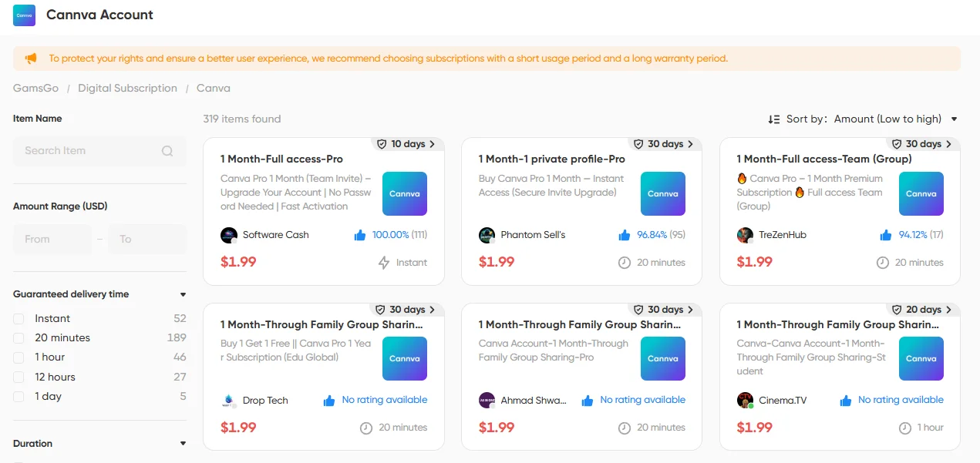This screenshot has height=463, width=980.
Task: Click the clock icon showing 20 minutes on TreZenHub card
Action: coord(883,262)
